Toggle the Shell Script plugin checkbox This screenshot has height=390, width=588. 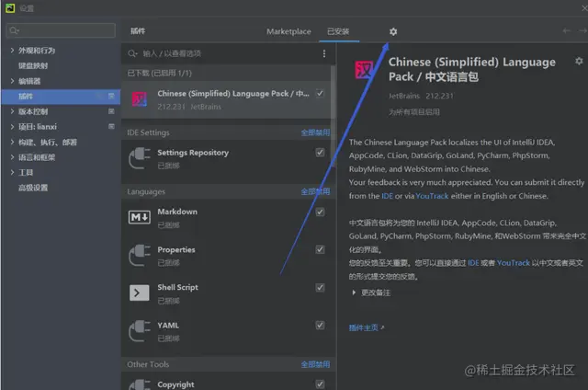[320, 288]
